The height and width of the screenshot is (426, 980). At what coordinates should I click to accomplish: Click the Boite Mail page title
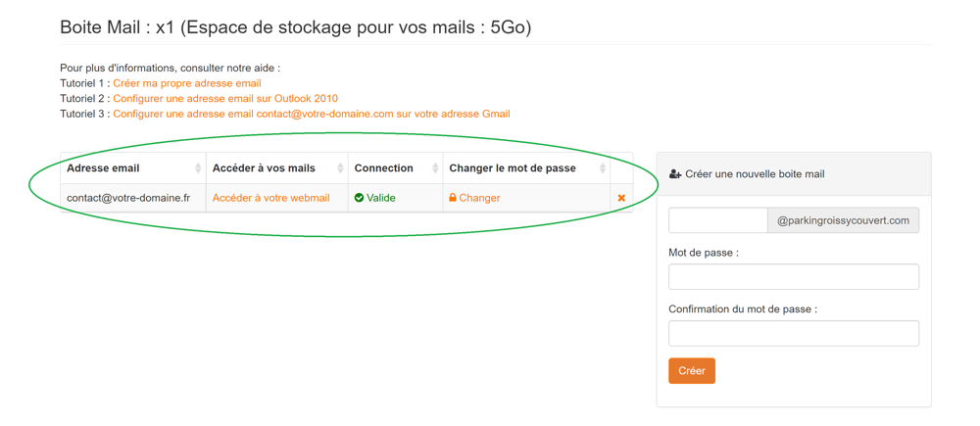295,27
